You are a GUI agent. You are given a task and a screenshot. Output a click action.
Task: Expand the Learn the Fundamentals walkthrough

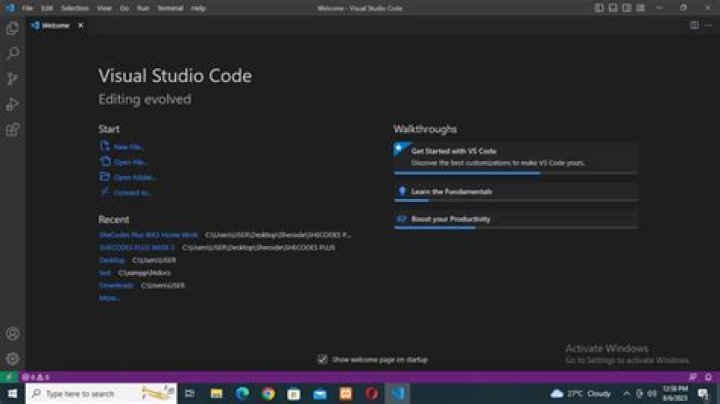(x=452, y=191)
